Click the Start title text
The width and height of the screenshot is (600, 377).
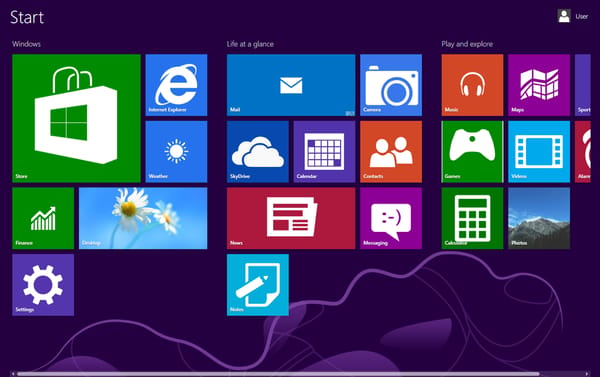(27, 17)
